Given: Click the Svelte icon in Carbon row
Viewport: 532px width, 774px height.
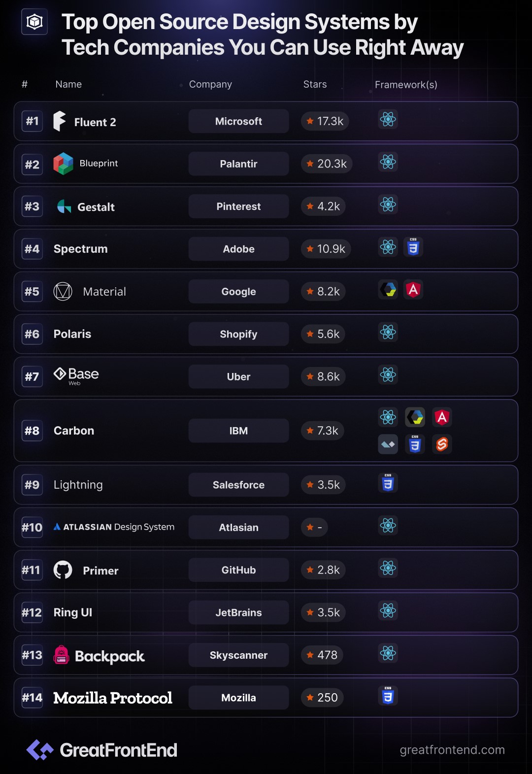Looking at the screenshot, I should (x=442, y=444).
